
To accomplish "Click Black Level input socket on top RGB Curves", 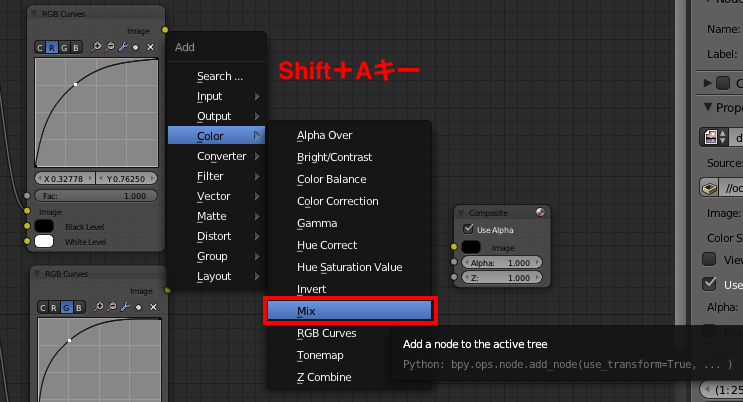I will [x=27, y=226].
